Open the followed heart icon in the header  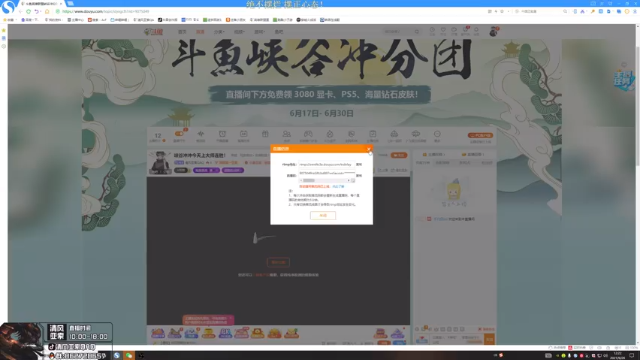coord(443,31)
